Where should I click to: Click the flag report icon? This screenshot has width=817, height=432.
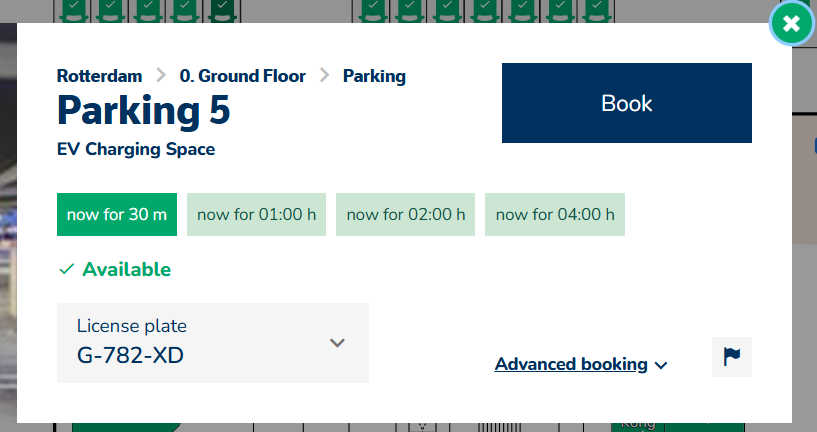tap(731, 357)
